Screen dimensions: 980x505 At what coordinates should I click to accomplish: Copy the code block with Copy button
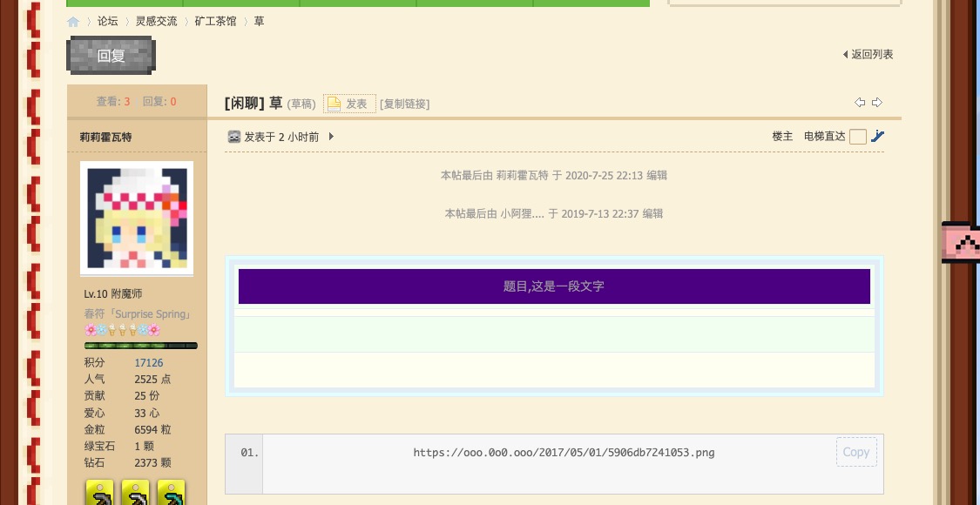855,452
